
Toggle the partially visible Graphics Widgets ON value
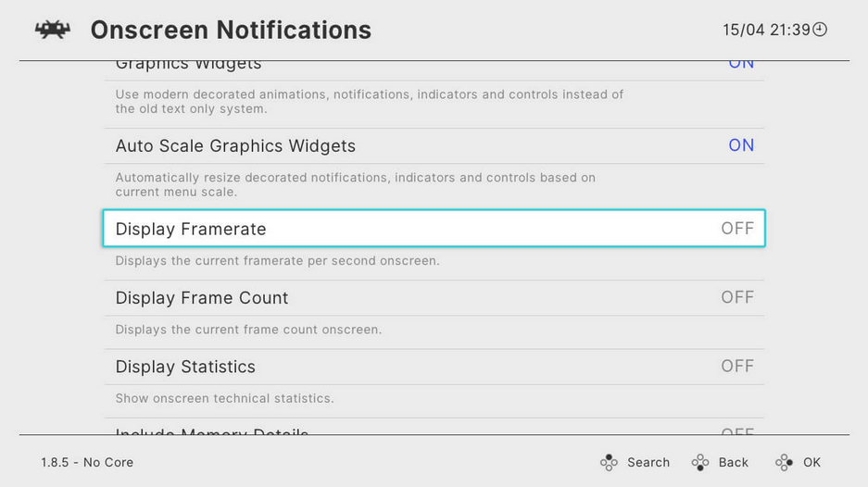click(741, 64)
